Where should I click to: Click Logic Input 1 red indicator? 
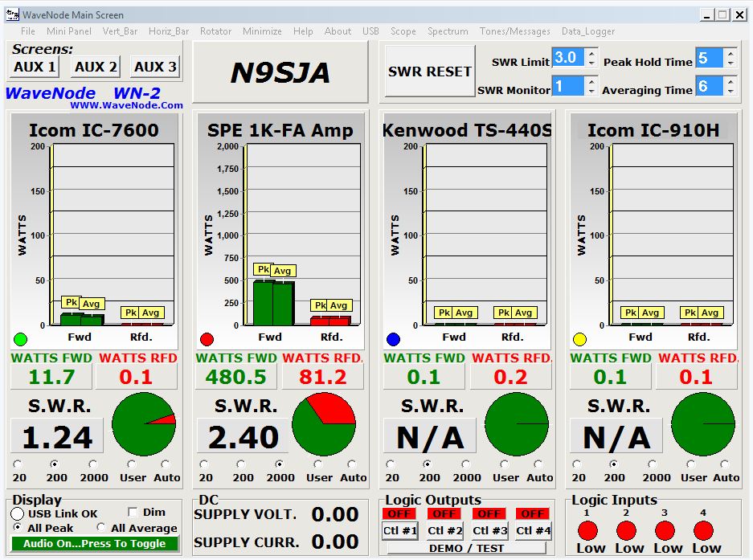pos(587,531)
